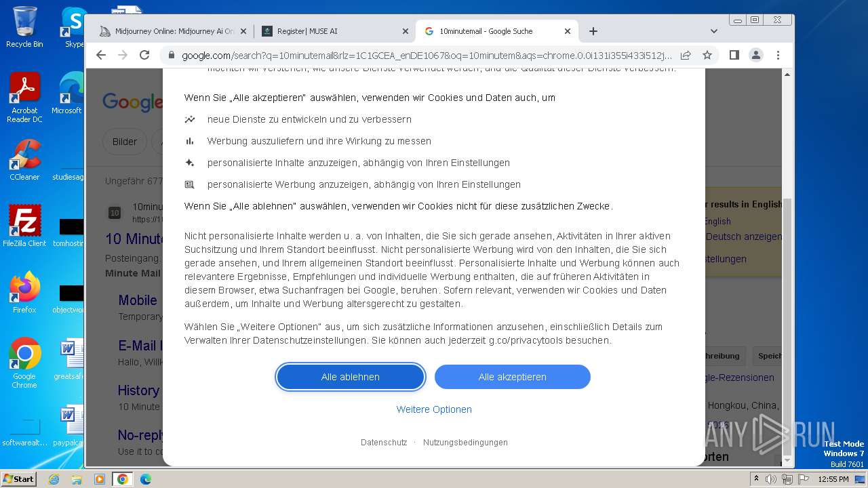Launch CCleaner from desktop
Viewport: 868px width, 488px height.
tap(24, 160)
